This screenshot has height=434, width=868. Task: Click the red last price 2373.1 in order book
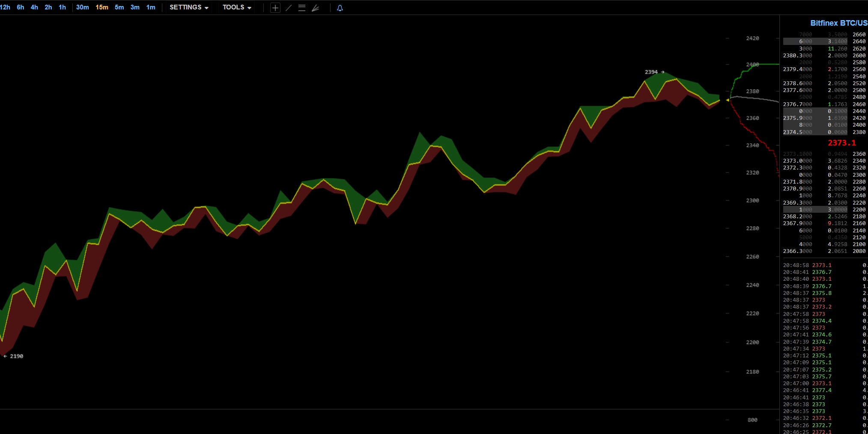tap(842, 143)
